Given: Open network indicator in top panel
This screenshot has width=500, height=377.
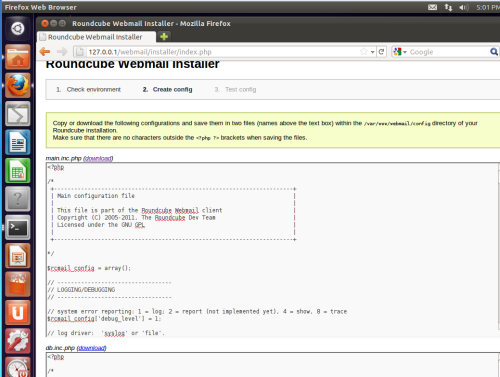Looking at the screenshot, I should [x=448, y=7].
